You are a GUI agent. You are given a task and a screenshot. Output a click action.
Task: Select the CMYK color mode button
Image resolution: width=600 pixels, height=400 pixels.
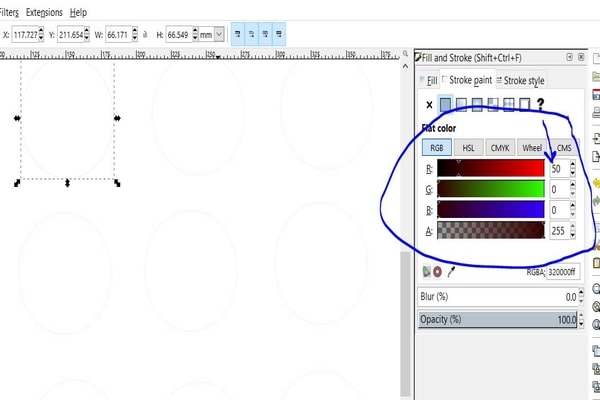500,148
